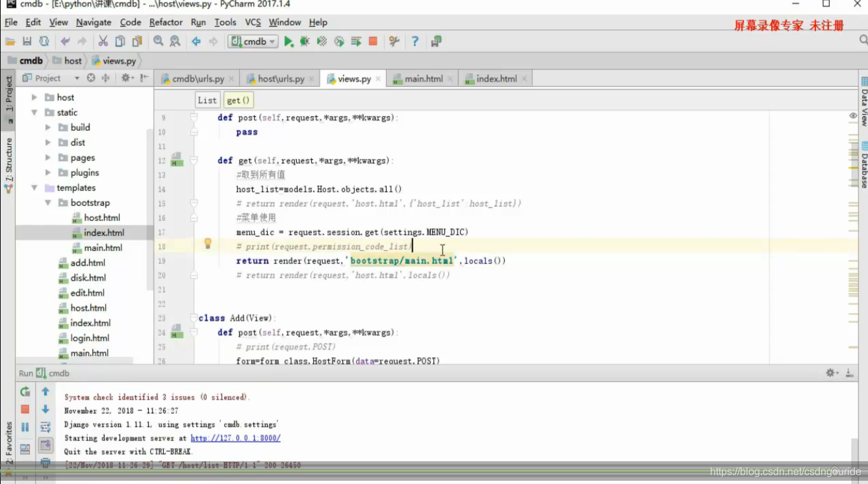Click the Copy toolbar icon
This screenshot has height=484, width=868.
point(120,42)
